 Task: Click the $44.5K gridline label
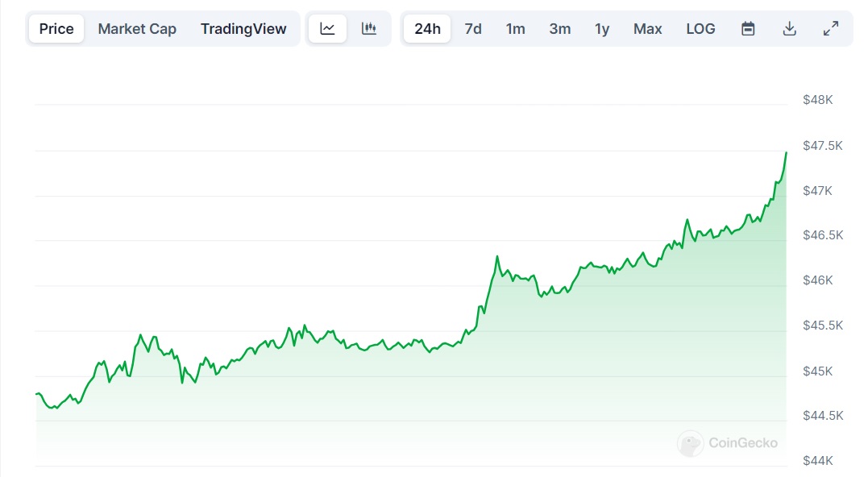821,416
